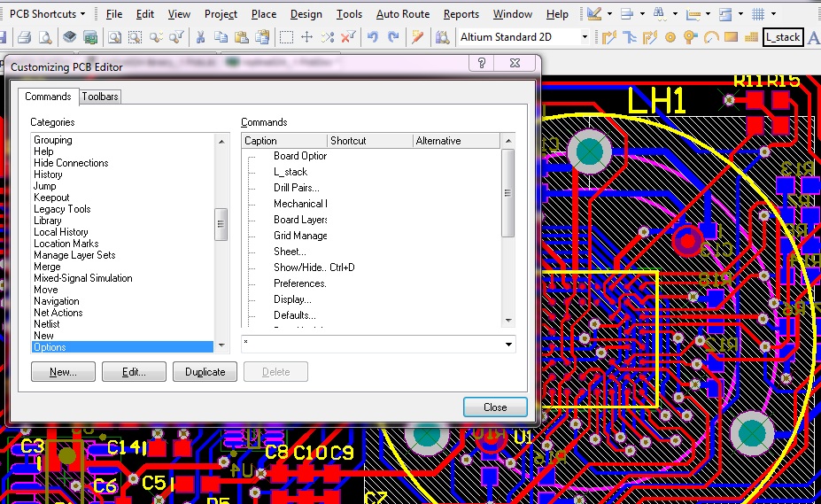Image resolution: width=821 pixels, height=504 pixels.
Task: Select the Place Via icon
Action: coord(691,37)
